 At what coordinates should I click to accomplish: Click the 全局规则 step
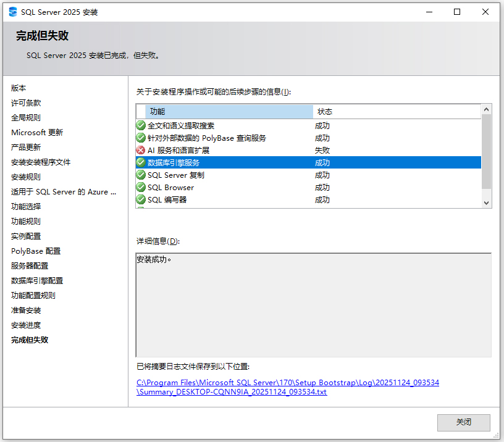point(26,117)
